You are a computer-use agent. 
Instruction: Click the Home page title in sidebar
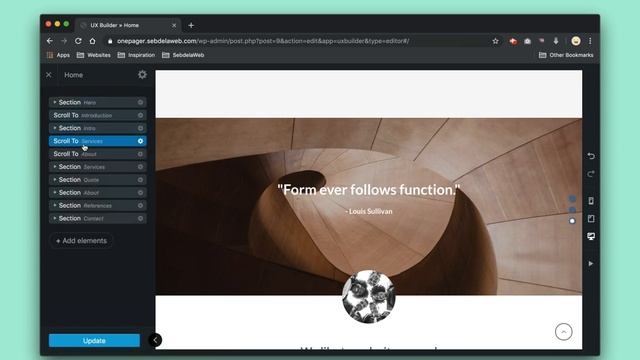pyautogui.click(x=73, y=75)
